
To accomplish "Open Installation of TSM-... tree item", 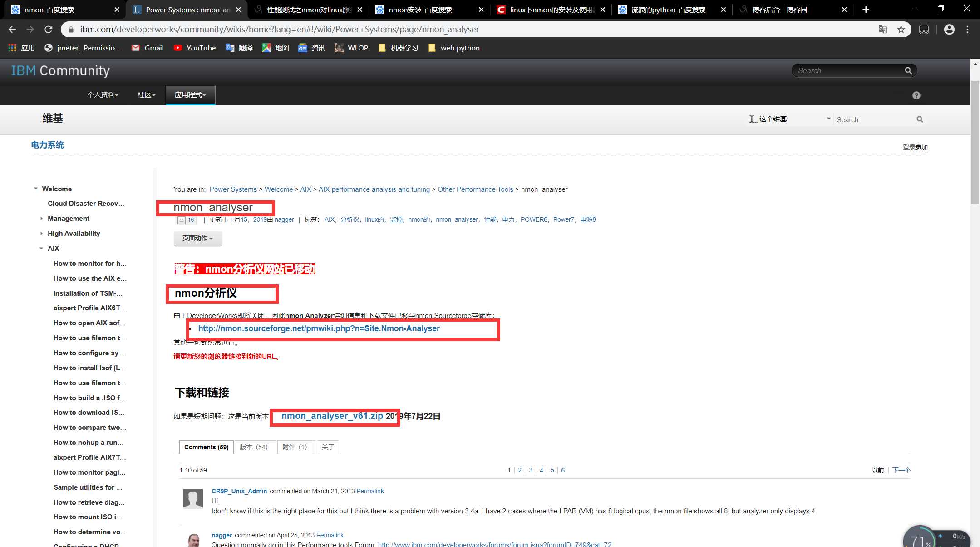I will coord(88,293).
